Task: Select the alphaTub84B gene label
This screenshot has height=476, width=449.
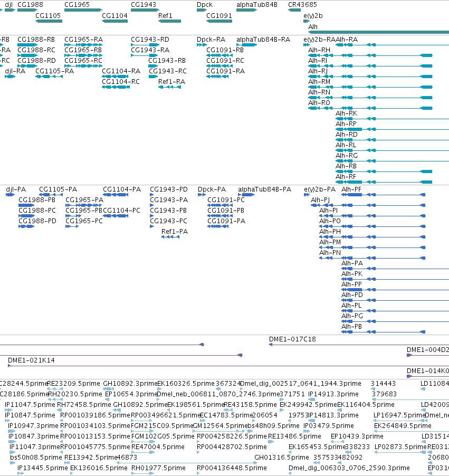Action: pyautogui.click(x=257, y=5)
